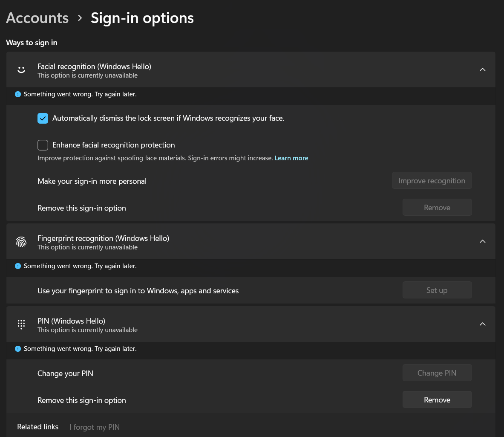This screenshot has height=437, width=504.
Task: Click the Change PIN button
Action: coord(437,373)
